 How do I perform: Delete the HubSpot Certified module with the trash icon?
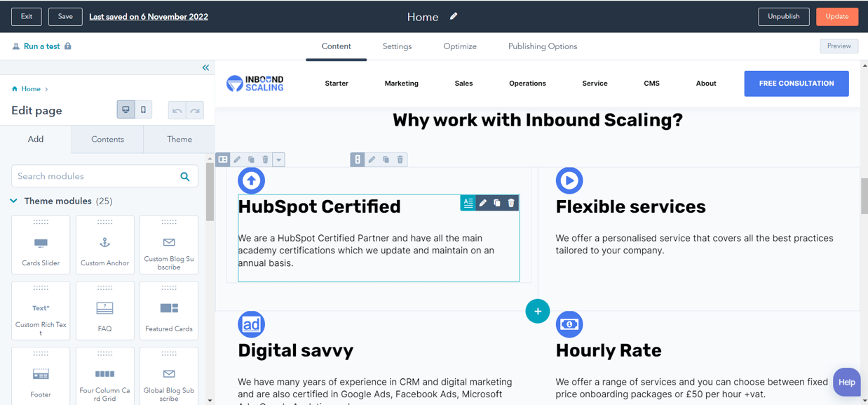pyautogui.click(x=511, y=203)
